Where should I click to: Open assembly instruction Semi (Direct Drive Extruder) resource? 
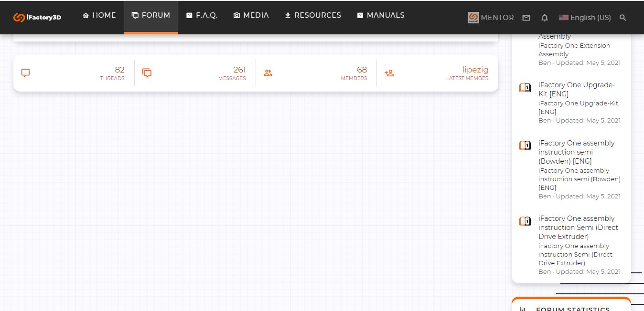click(x=578, y=228)
